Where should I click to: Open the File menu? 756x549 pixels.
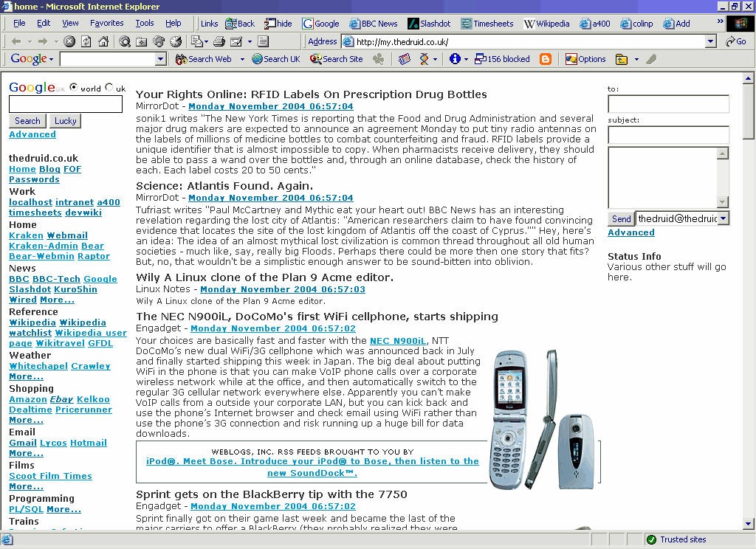19,23
